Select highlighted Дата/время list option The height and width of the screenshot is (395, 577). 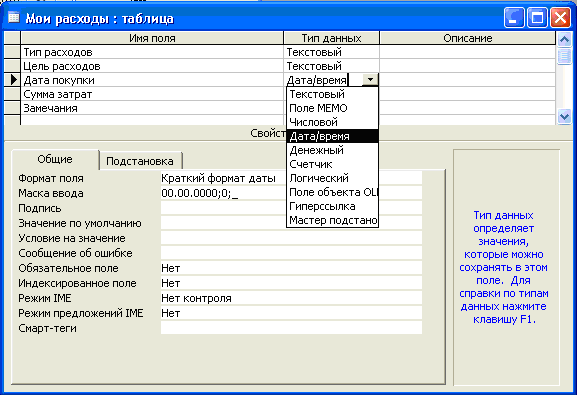pos(332,136)
